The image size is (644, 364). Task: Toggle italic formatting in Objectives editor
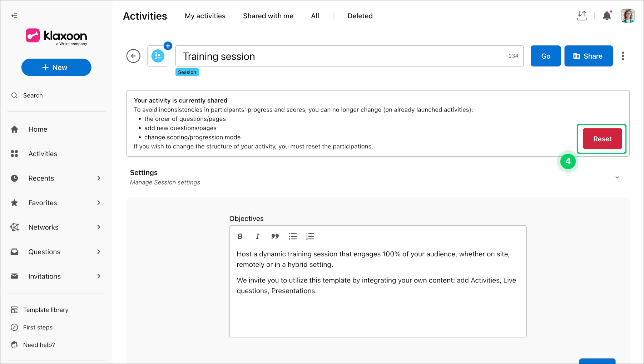pos(257,236)
